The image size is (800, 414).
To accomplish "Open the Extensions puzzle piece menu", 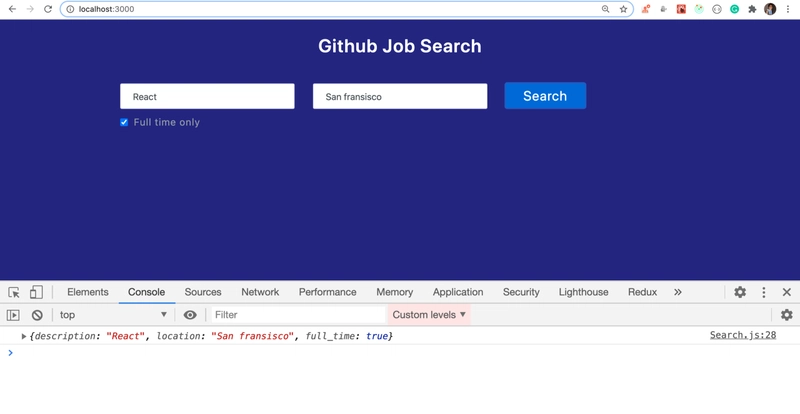I will 752,9.
